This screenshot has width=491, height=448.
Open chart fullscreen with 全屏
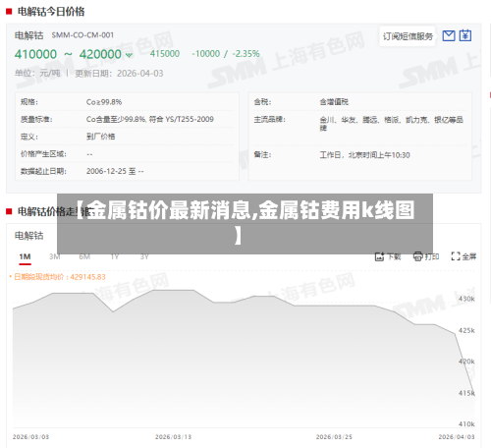pyautogui.click(x=464, y=256)
